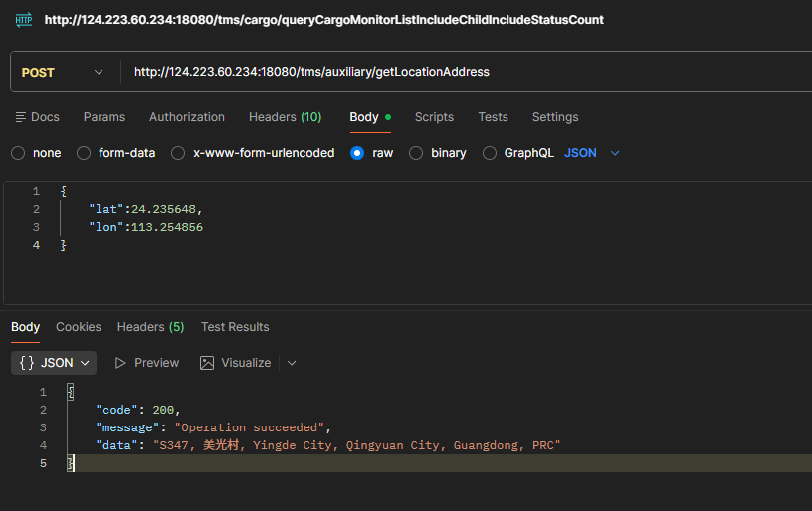Pick the binary body option
The image size is (812, 511).
[416, 153]
